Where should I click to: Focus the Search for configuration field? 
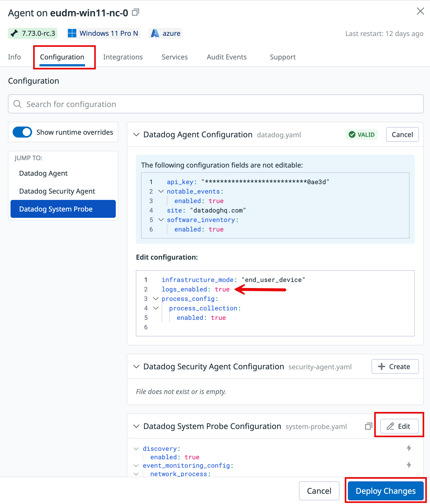pyautogui.click(x=216, y=104)
